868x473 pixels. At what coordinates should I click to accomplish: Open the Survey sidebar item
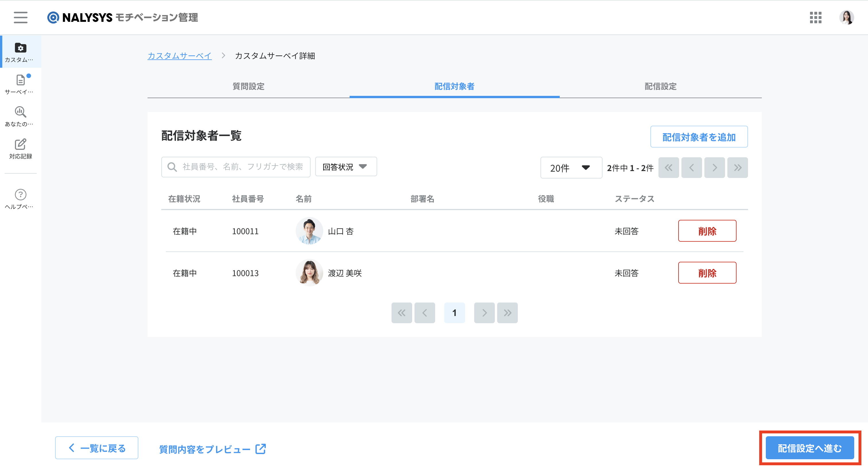coord(21,85)
